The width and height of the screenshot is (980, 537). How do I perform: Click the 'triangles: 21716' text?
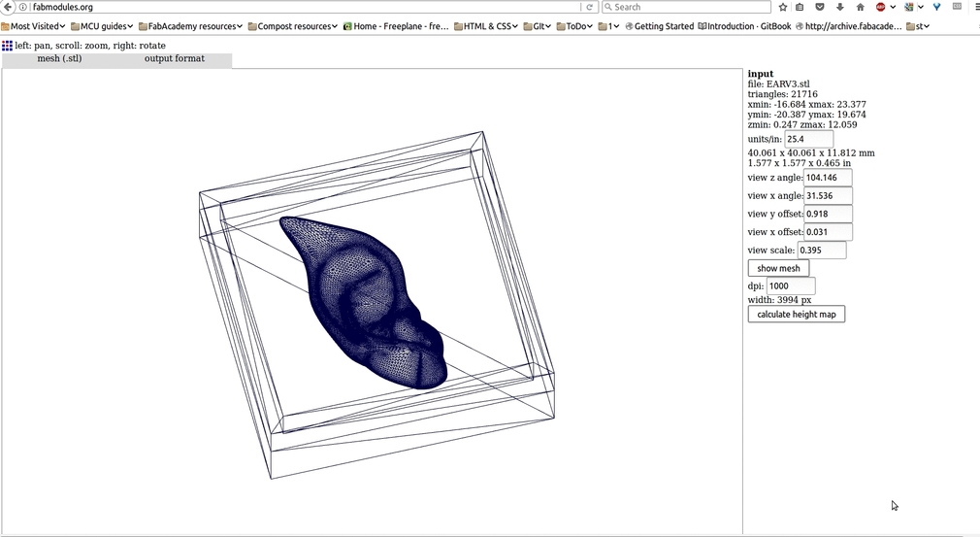click(782, 94)
